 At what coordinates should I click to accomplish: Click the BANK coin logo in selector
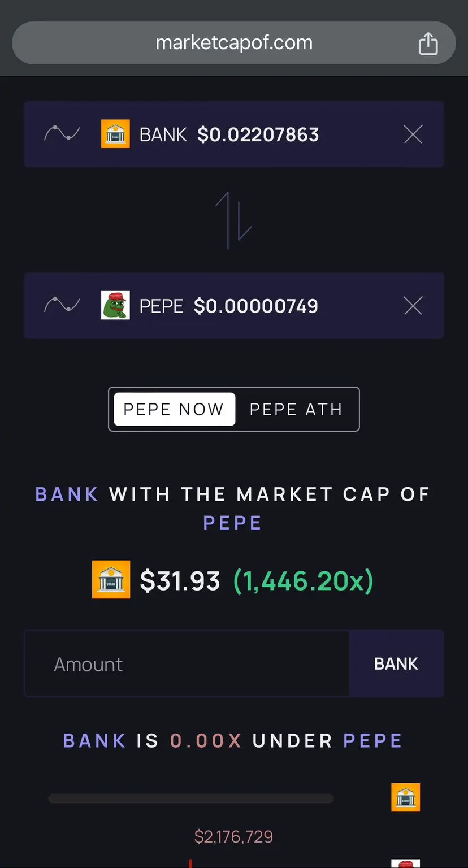point(115,134)
